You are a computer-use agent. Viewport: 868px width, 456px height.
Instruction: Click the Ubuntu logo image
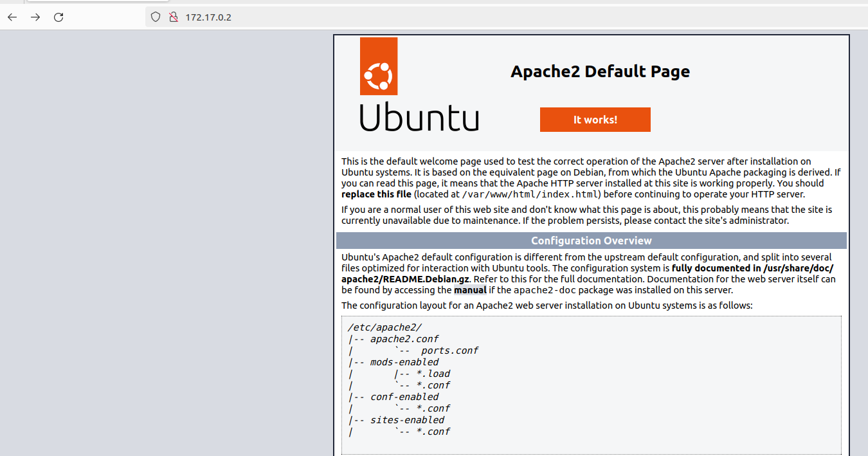pyautogui.click(x=419, y=84)
